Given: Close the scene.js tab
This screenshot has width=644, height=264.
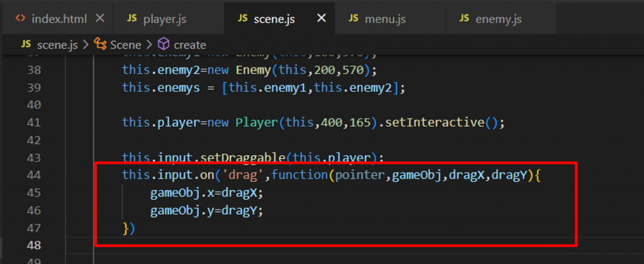Looking at the screenshot, I should coord(321,18).
